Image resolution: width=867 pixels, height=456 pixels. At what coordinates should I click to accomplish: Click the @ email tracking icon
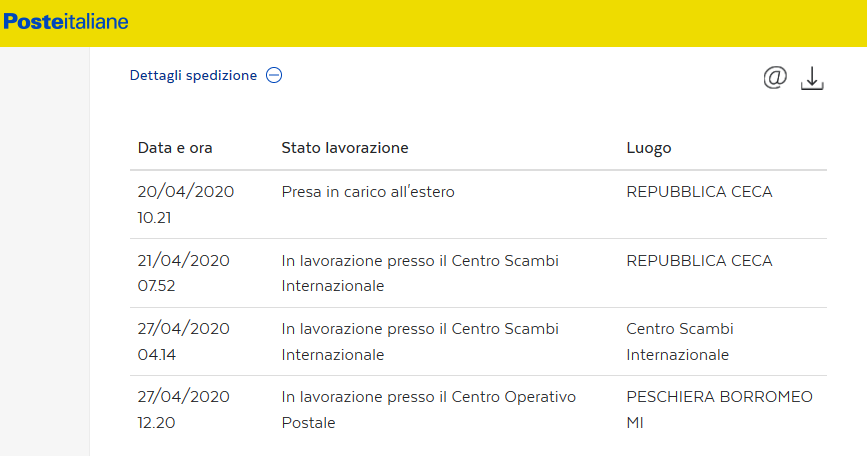(775, 77)
